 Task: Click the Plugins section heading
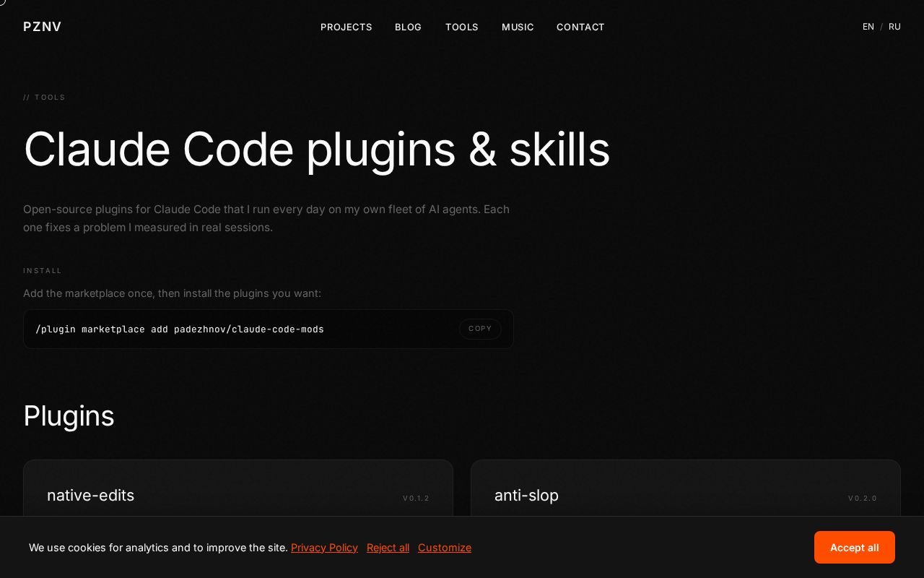(69, 416)
